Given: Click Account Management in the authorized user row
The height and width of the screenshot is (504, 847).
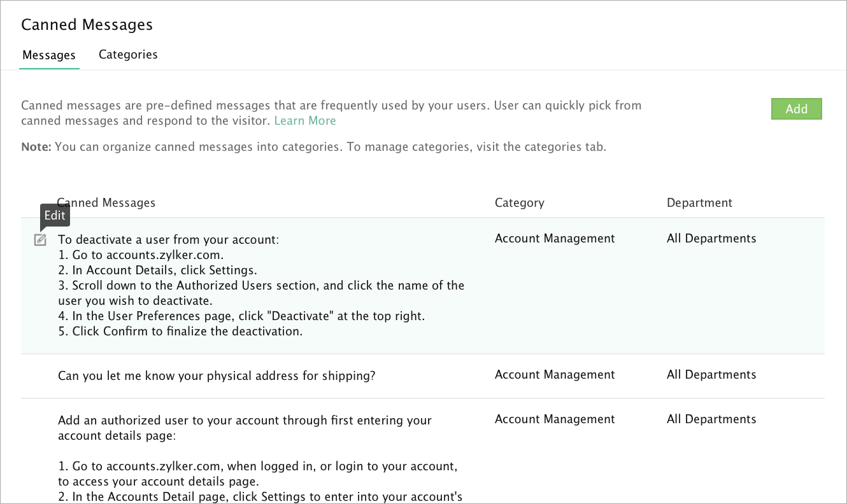Looking at the screenshot, I should click(555, 419).
